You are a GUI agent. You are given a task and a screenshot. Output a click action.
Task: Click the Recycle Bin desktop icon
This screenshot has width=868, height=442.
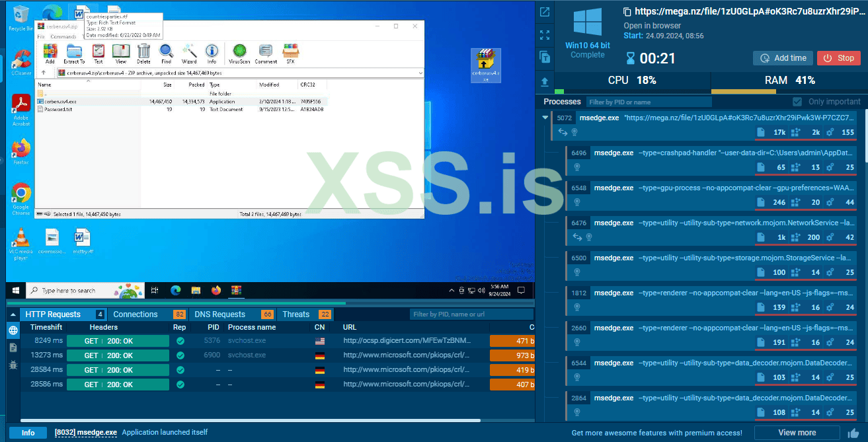click(20, 18)
